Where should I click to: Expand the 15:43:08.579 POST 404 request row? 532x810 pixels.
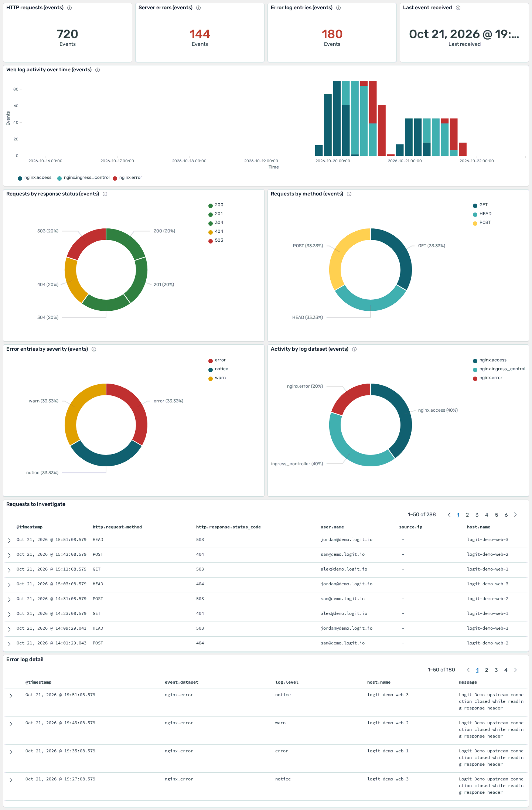(9, 555)
